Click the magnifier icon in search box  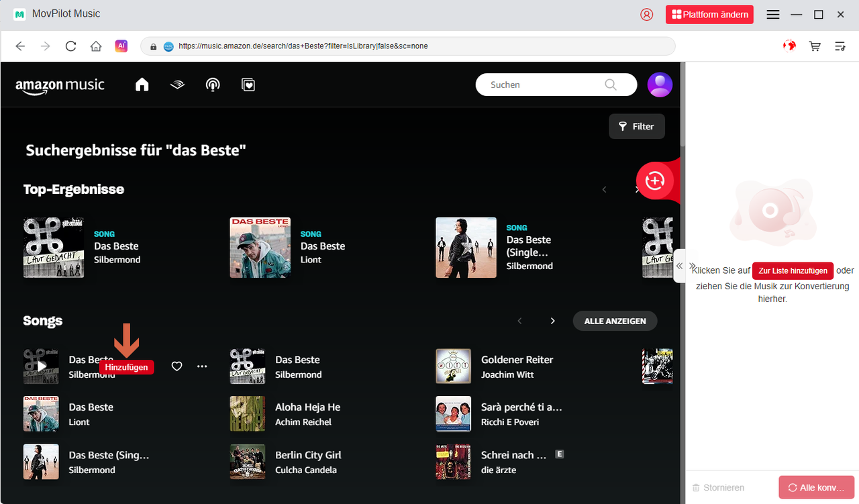click(610, 85)
